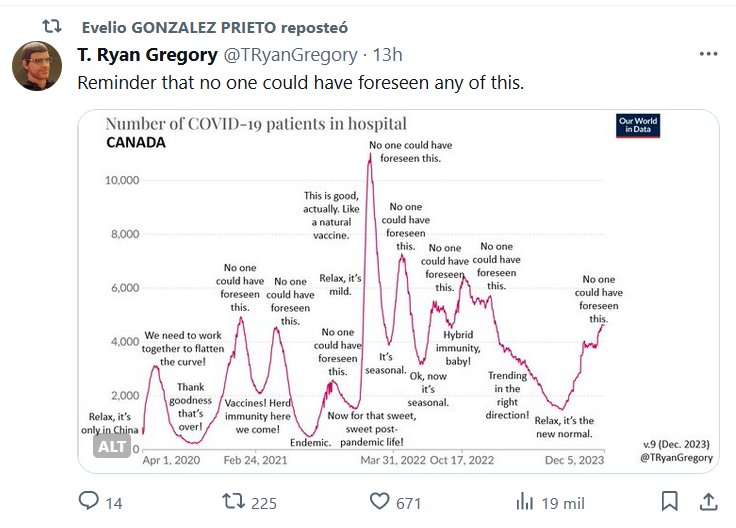Screen dimensions: 736x528
Task: Share the tweet via share icon
Action: pos(708,501)
